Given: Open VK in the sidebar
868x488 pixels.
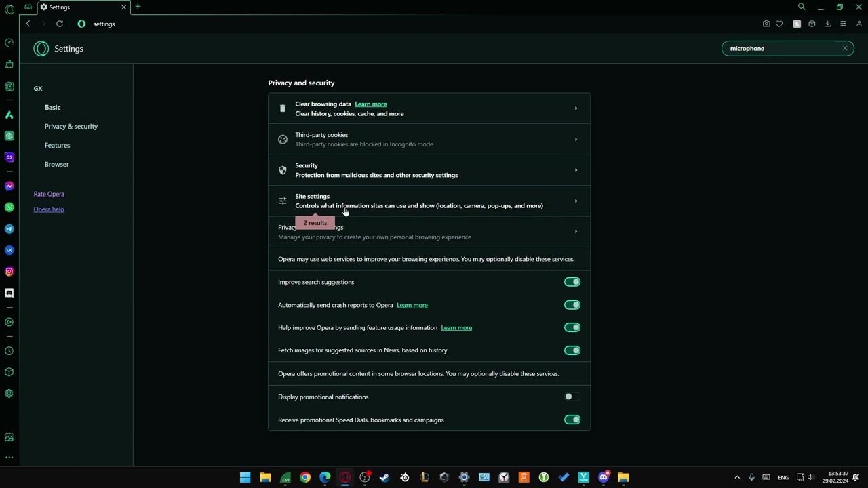Looking at the screenshot, I should (x=9, y=250).
